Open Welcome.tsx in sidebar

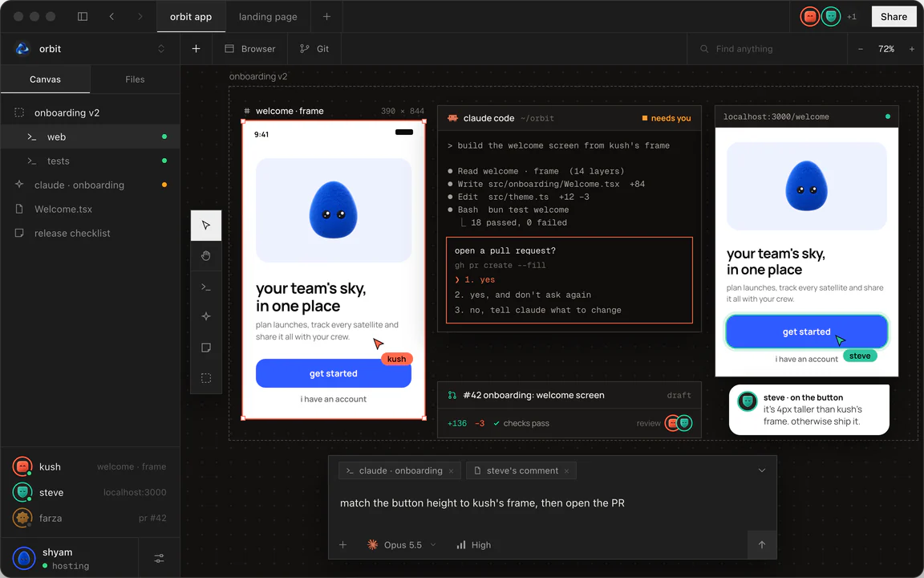[x=90, y=210]
